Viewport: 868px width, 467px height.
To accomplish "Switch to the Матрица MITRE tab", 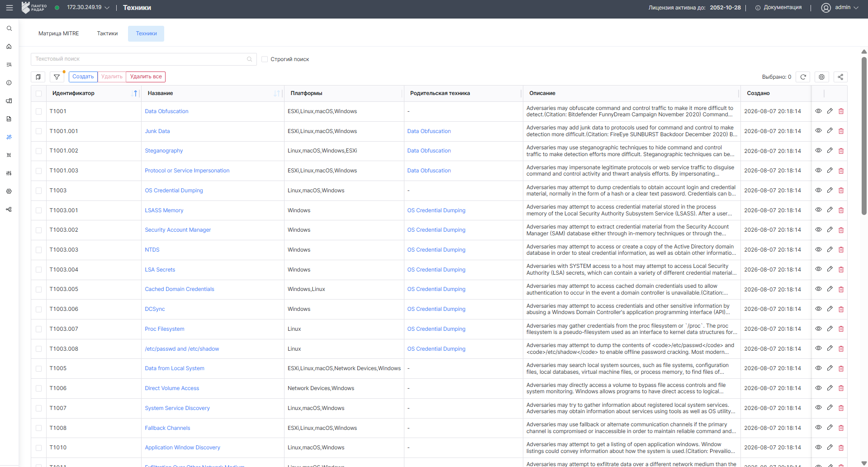I will click(59, 33).
